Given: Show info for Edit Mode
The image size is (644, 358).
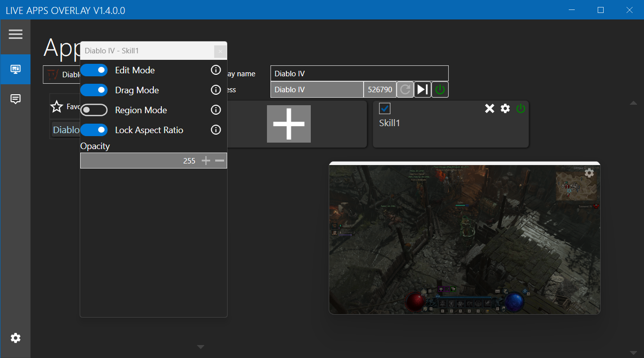Looking at the screenshot, I should coord(216,70).
